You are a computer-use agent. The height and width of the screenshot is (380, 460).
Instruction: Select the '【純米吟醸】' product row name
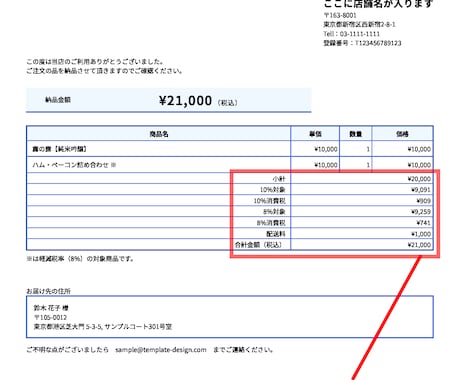pos(60,149)
